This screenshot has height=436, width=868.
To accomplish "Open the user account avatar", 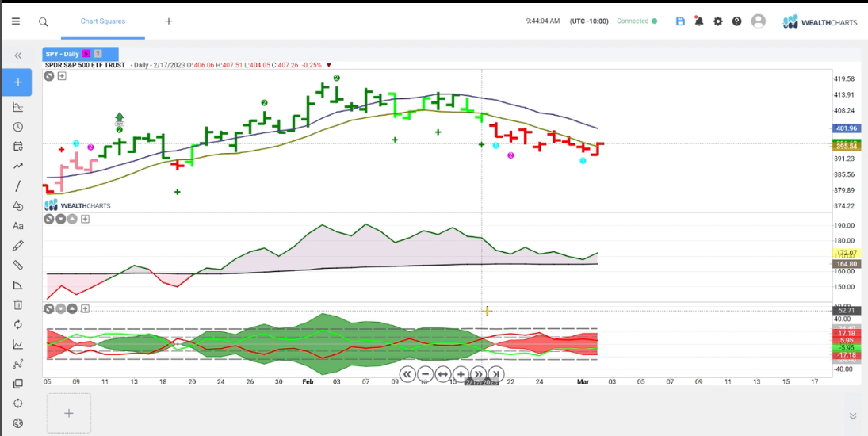I will click(759, 21).
